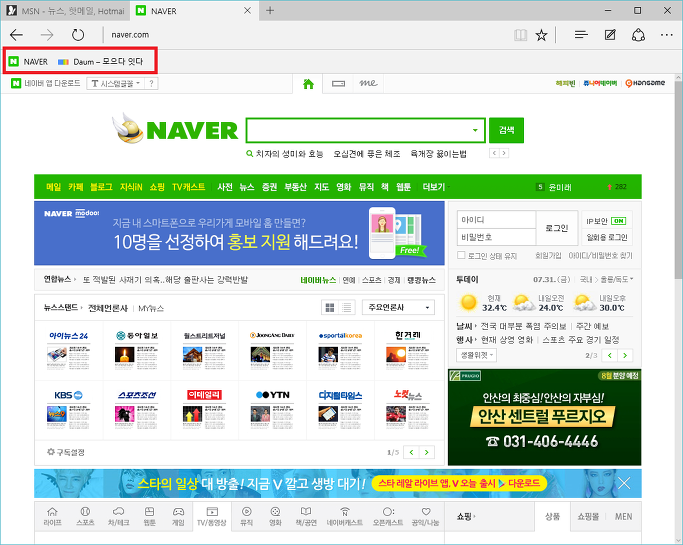The height and width of the screenshot is (545, 683).
Task: Close the blue V app banner
Action: pyautogui.click(x=624, y=483)
